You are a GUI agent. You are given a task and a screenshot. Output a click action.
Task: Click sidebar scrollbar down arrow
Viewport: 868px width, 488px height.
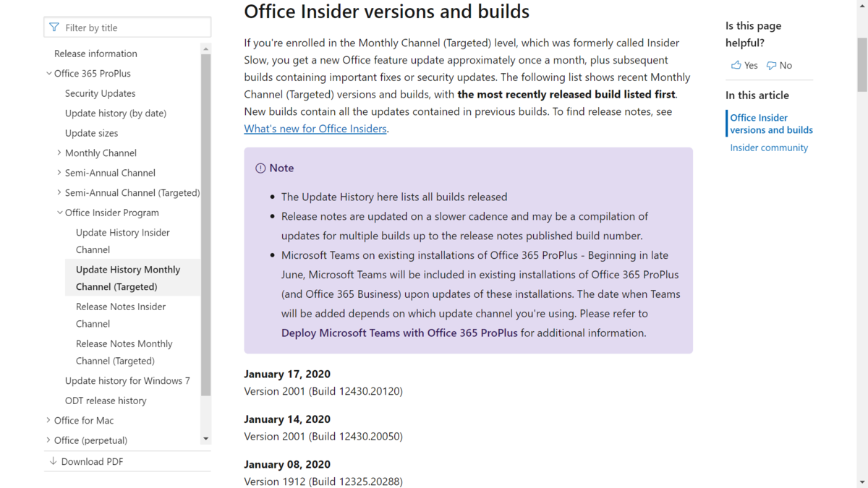[x=206, y=439]
